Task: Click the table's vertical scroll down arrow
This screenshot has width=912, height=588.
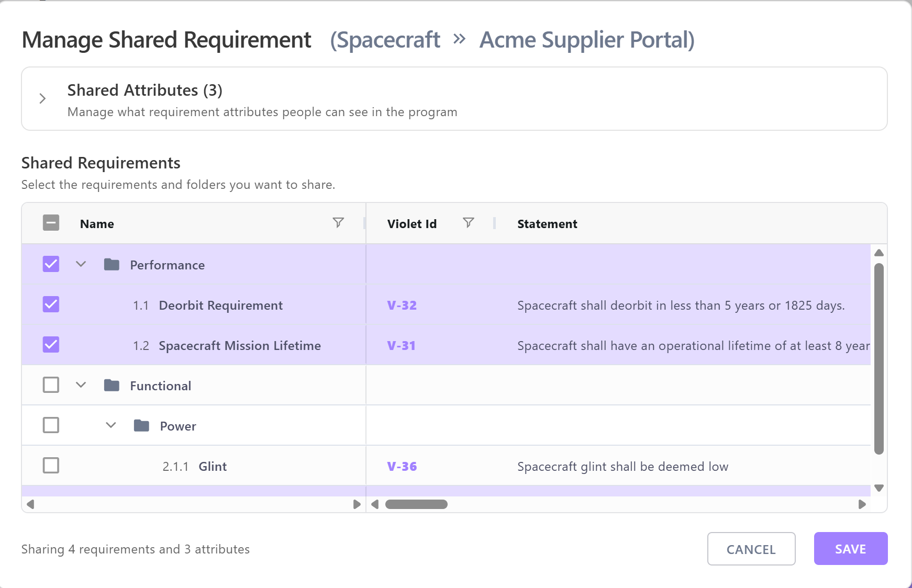Action: 879,488
